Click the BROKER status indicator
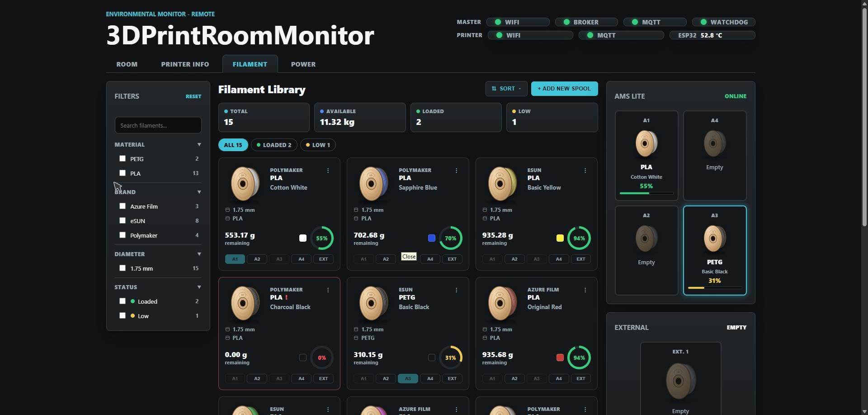This screenshot has width=868, height=415. click(586, 22)
